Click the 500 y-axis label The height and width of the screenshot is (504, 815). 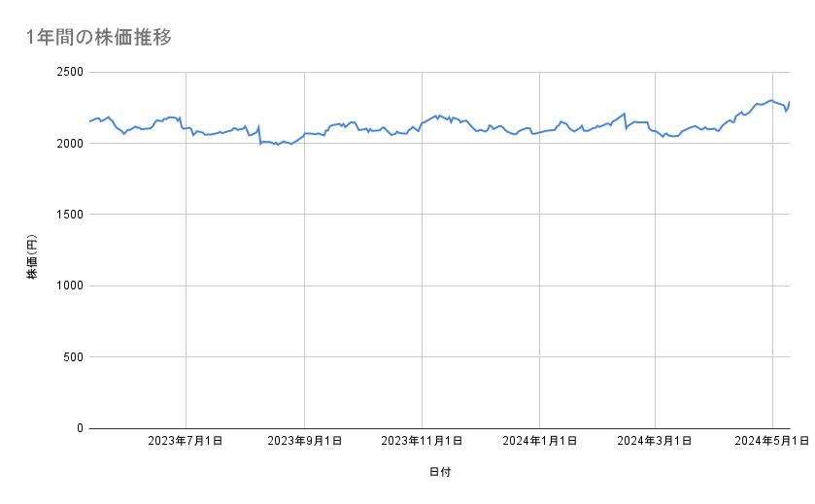72,356
